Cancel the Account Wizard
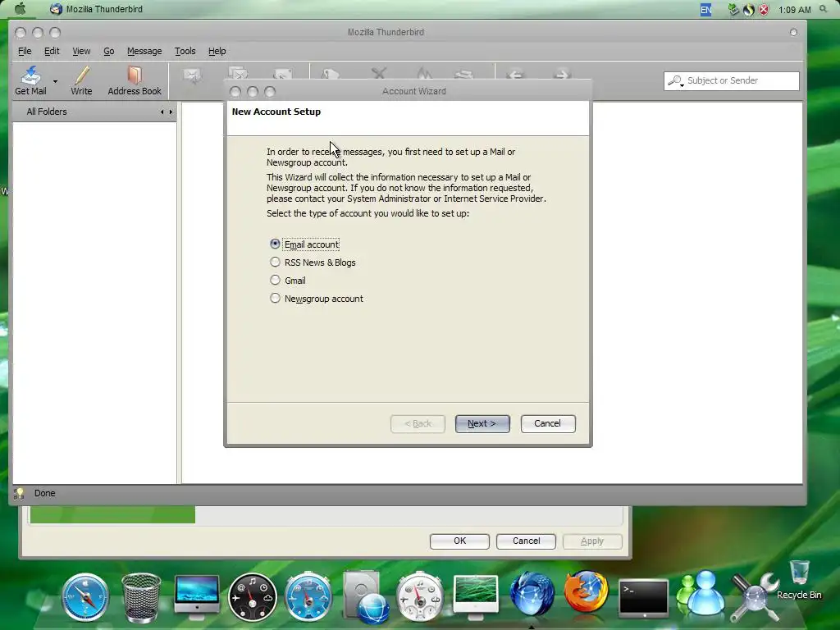The image size is (840, 630). pyautogui.click(x=547, y=424)
